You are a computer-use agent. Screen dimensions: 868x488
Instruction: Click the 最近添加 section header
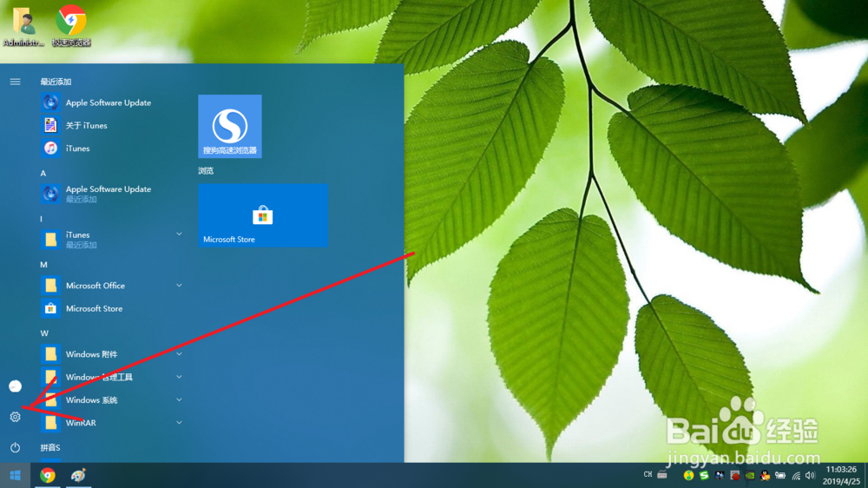point(56,82)
